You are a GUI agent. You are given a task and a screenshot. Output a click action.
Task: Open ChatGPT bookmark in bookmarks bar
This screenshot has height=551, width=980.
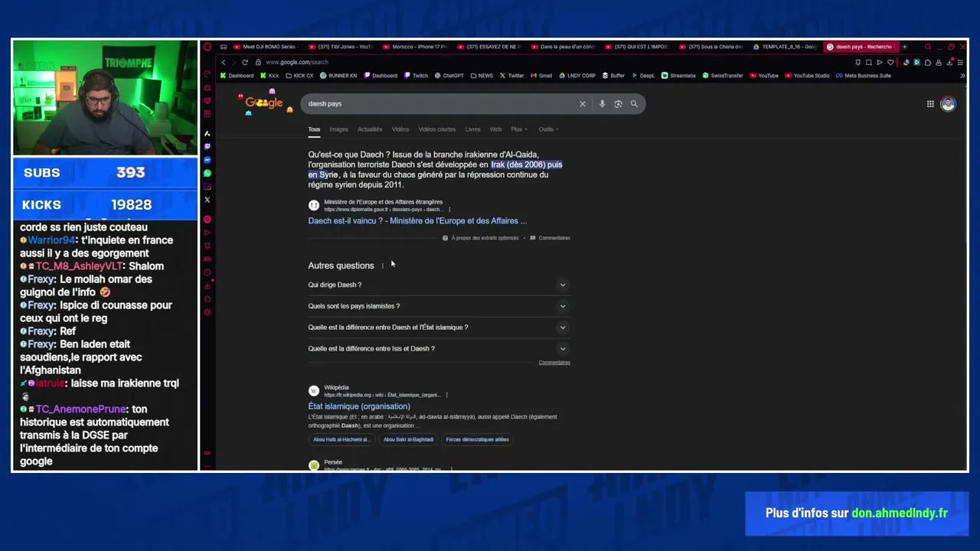point(449,76)
